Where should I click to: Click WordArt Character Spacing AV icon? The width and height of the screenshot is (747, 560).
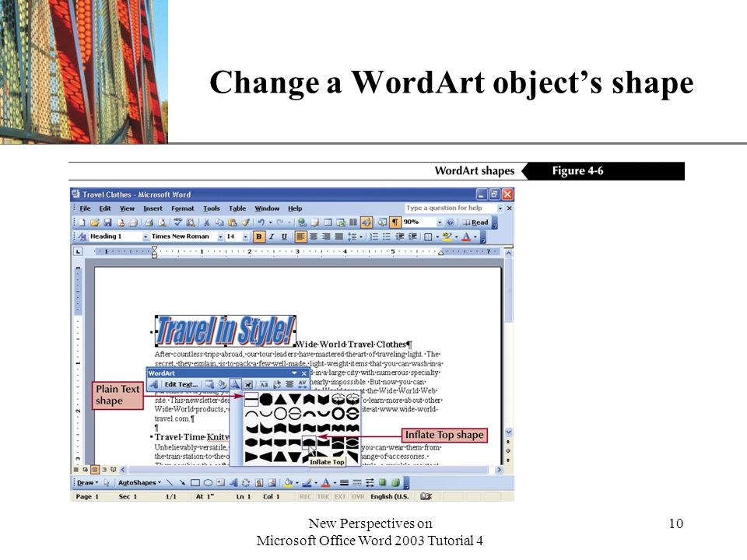[x=303, y=384]
